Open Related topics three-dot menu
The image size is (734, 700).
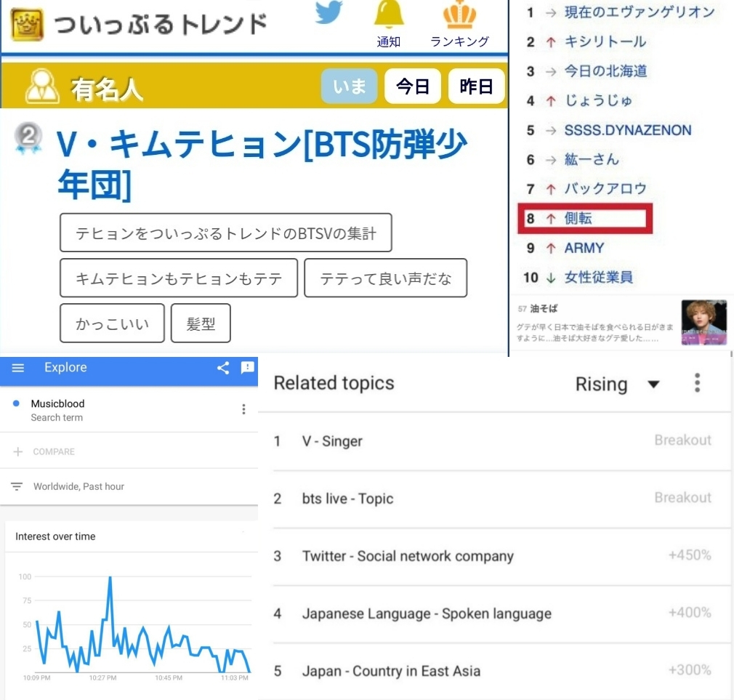697,383
